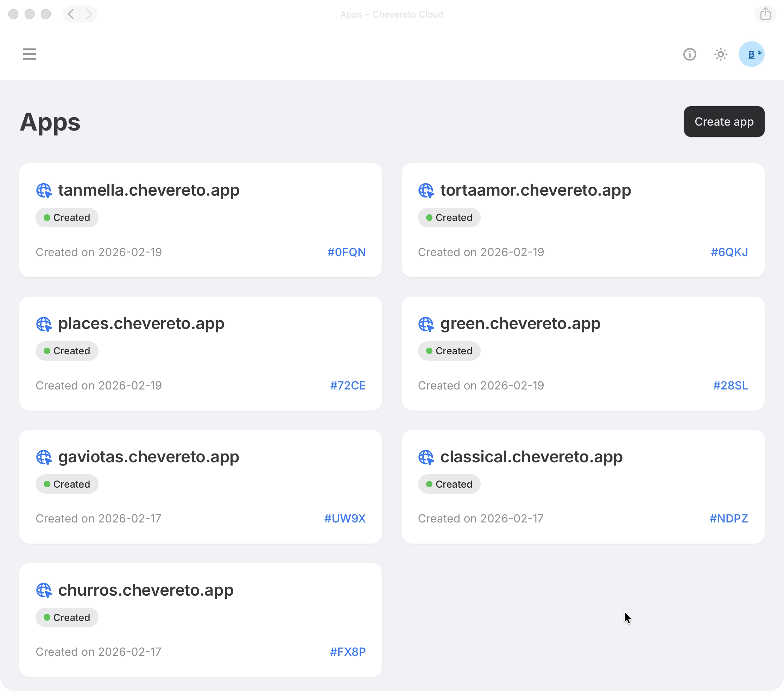Click Created status badge on churros card
Image resolution: width=784 pixels, height=691 pixels.
67,617
